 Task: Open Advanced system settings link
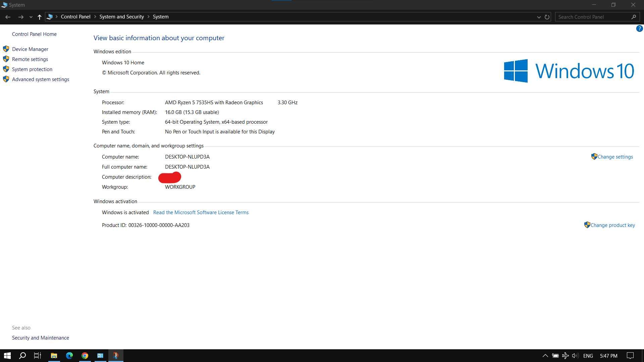pyautogui.click(x=41, y=79)
